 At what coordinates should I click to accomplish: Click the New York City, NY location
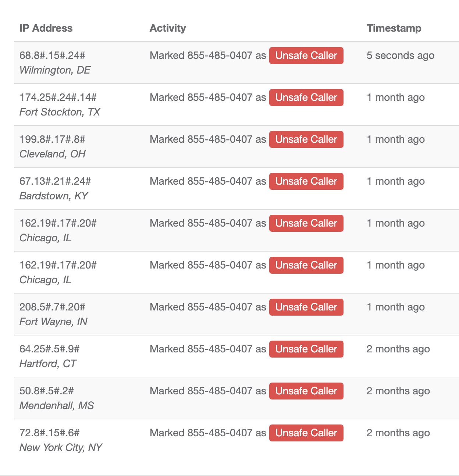click(x=61, y=447)
